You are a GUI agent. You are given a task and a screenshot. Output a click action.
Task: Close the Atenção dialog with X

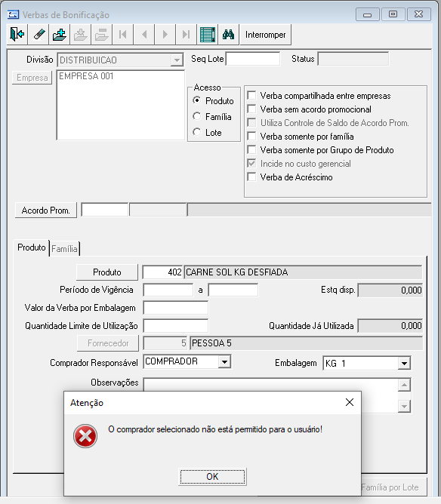350,402
